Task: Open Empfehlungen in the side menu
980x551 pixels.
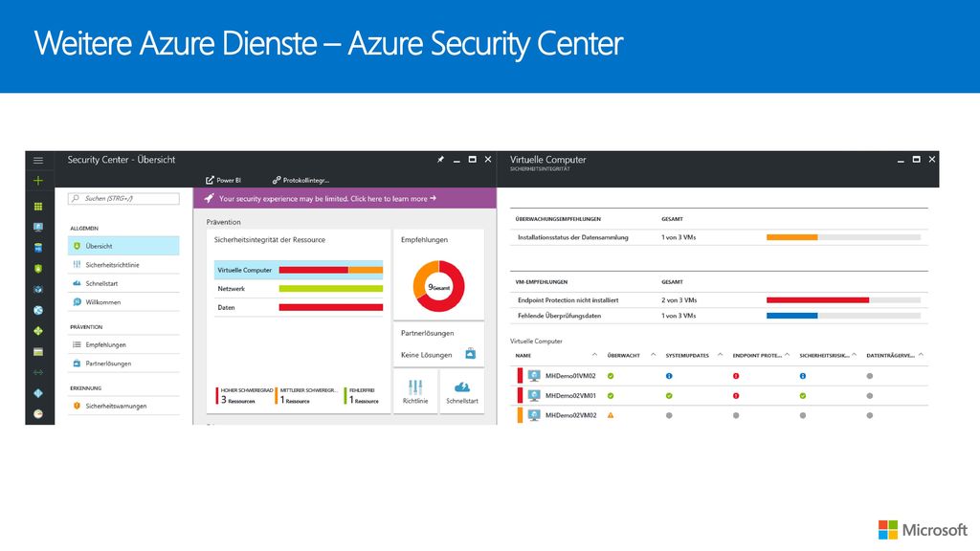Action: point(123,344)
